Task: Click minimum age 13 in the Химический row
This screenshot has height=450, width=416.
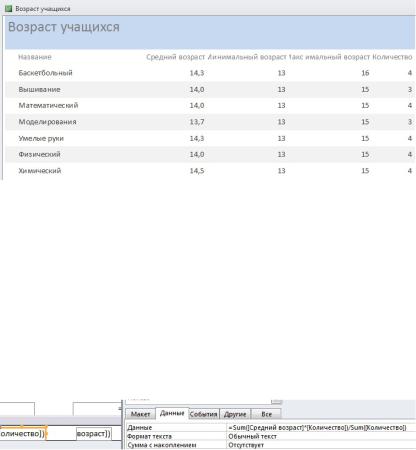Action: tap(281, 171)
